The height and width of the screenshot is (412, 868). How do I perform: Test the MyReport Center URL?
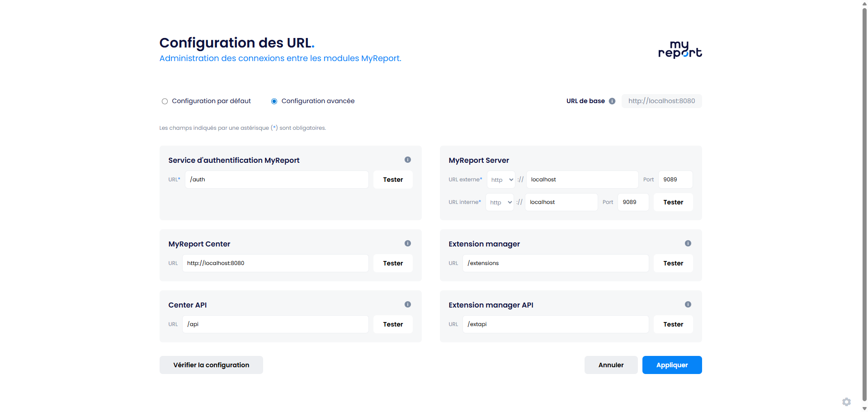click(392, 263)
